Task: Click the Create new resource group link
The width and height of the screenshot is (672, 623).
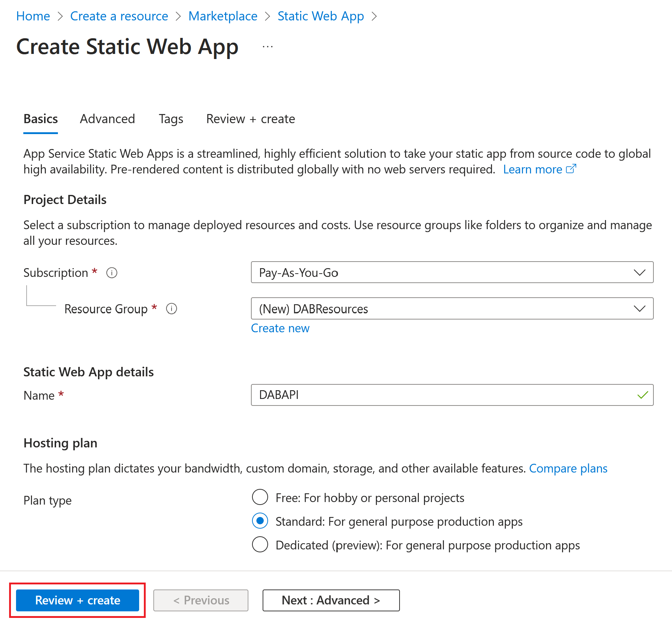Action: click(x=280, y=328)
